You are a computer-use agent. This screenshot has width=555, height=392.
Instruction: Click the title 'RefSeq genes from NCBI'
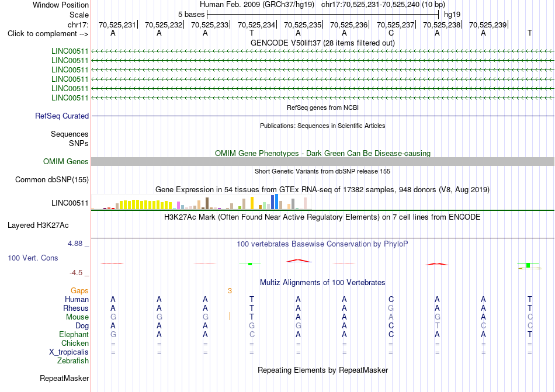click(x=323, y=107)
